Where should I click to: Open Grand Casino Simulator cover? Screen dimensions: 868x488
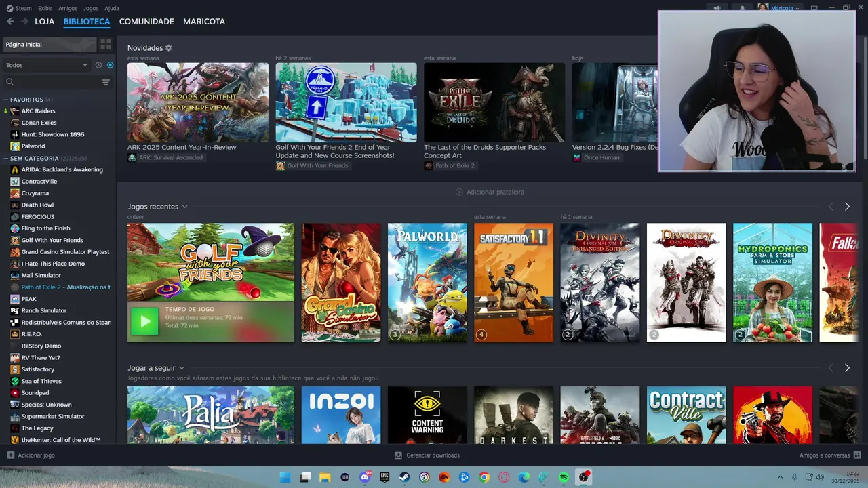(x=341, y=283)
